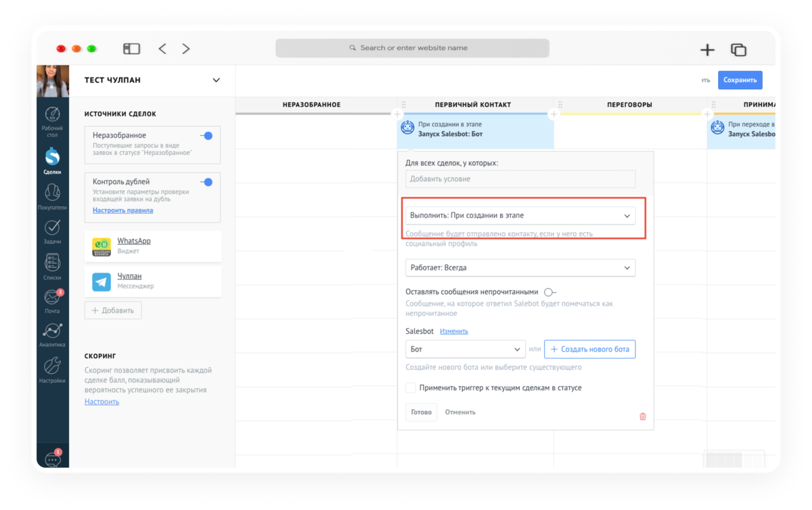Click Salesbot robot icon in Первичный контакт
The height and width of the screenshot is (510, 812).
point(407,126)
